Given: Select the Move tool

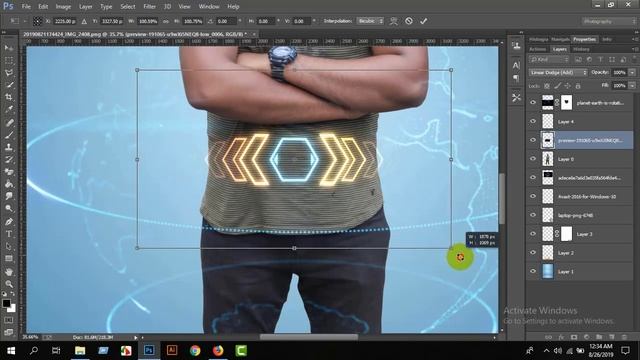Looking at the screenshot, I should click(9, 48).
